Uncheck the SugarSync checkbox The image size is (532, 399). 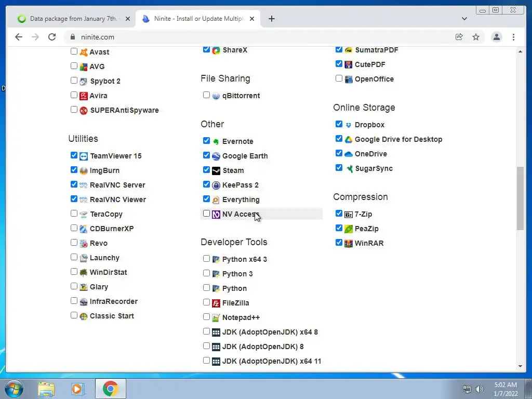click(339, 168)
